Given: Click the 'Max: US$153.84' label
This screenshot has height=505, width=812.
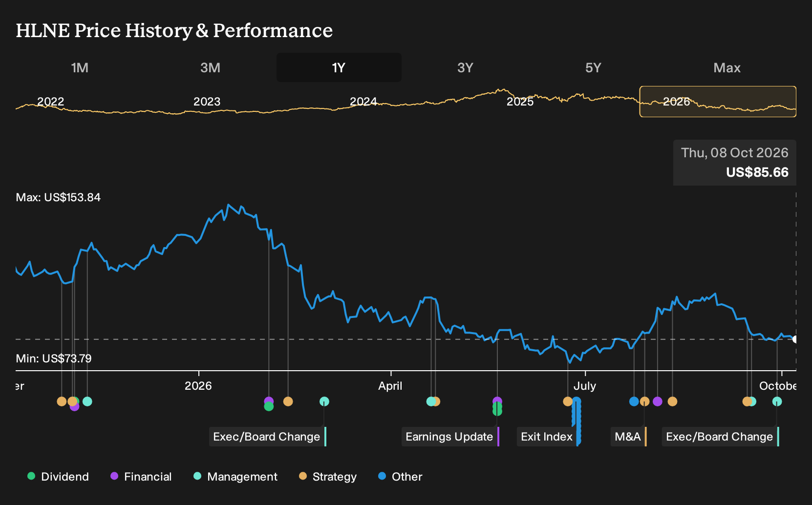Looking at the screenshot, I should 58,197.
